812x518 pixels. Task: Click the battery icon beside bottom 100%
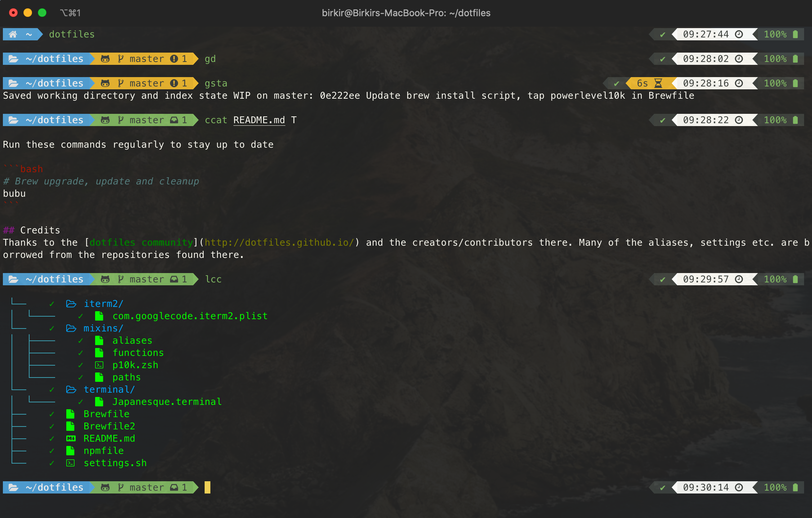(x=795, y=487)
